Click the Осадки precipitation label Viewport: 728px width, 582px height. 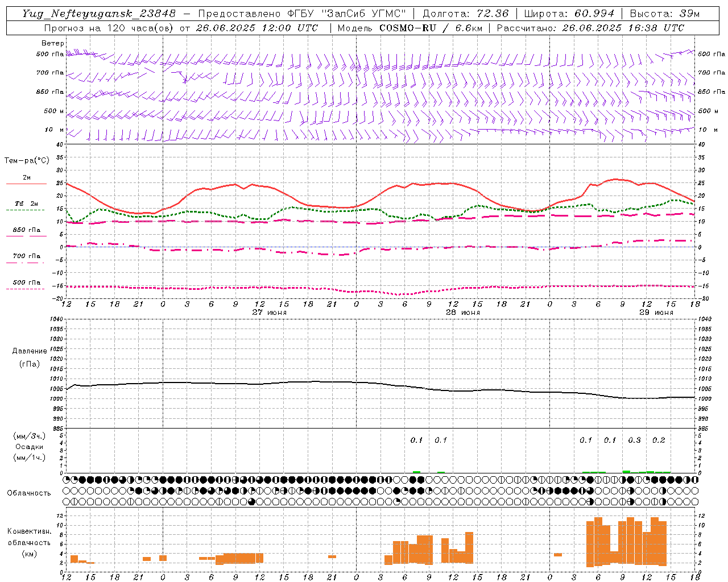[30, 447]
